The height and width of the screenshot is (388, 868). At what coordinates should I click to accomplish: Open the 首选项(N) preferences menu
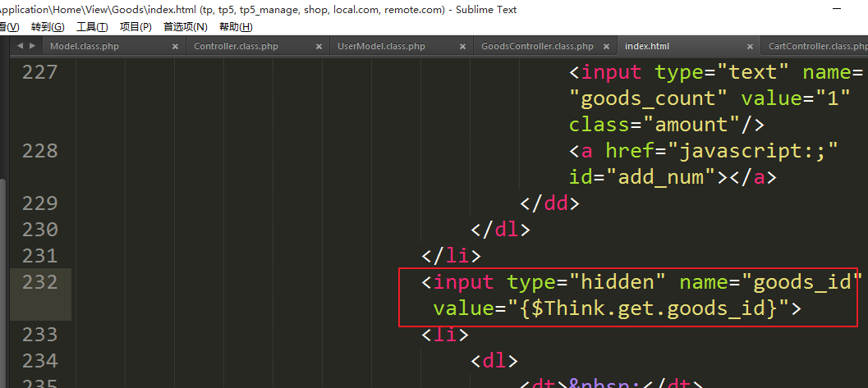pos(185,27)
